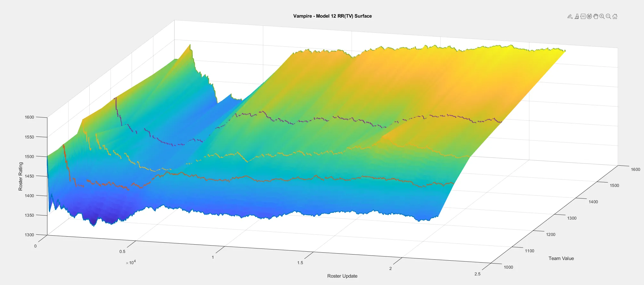The width and height of the screenshot is (644, 285).
Task: Choose the zoom out magnifier
Action: 608,16
